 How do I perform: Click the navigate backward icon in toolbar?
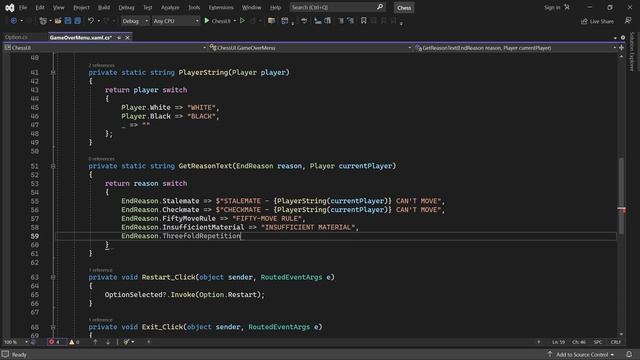pos(13,21)
